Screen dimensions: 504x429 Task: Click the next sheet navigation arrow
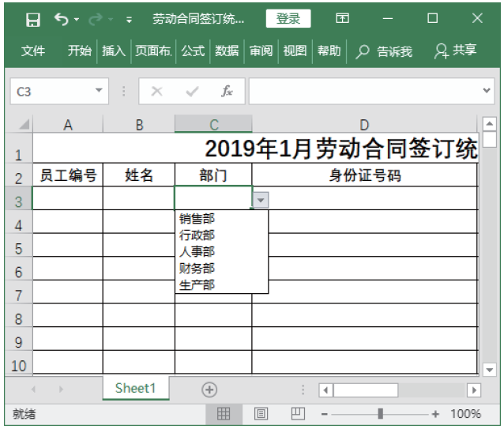point(61,389)
